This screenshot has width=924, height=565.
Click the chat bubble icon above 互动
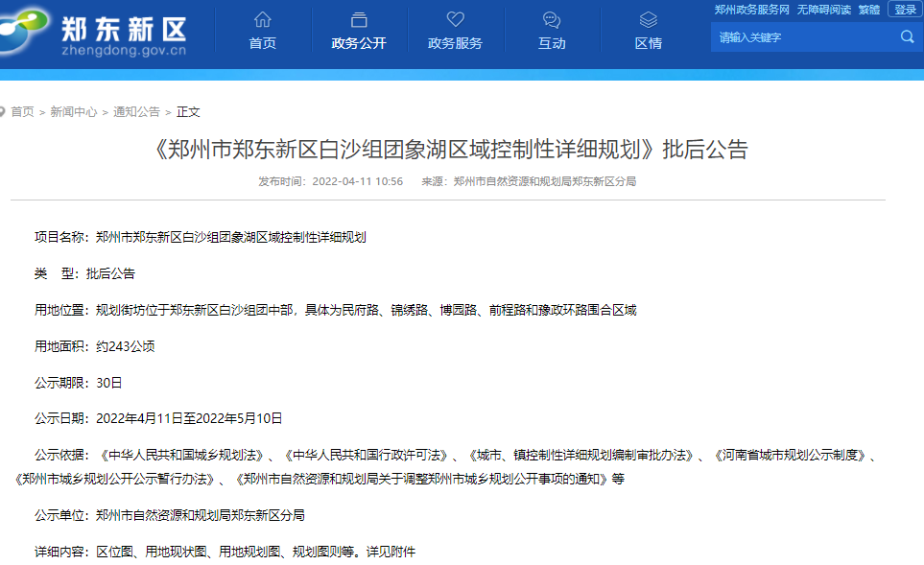552,20
